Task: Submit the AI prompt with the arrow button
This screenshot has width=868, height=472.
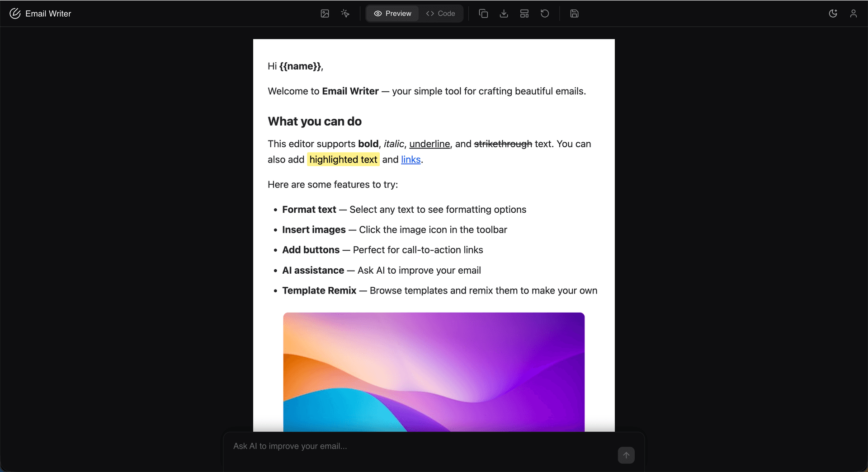Action: [x=626, y=455]
